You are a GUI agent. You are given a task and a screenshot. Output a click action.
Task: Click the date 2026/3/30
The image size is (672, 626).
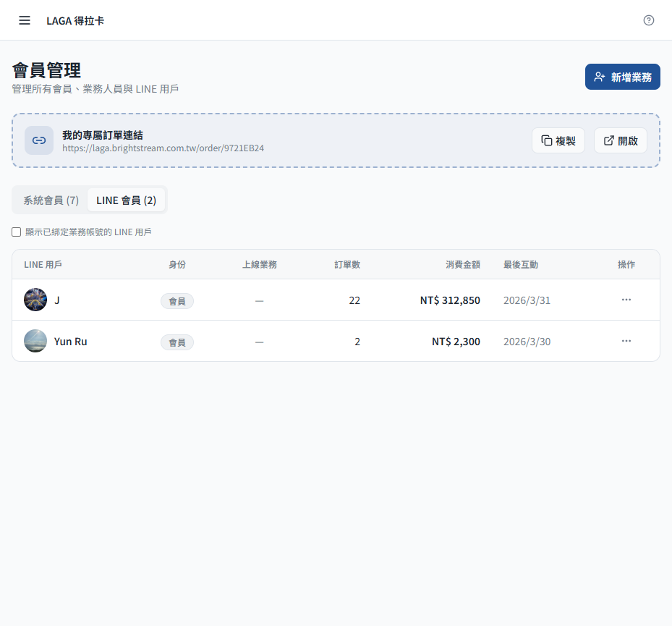pyautogui.click(x=527, y=342)
